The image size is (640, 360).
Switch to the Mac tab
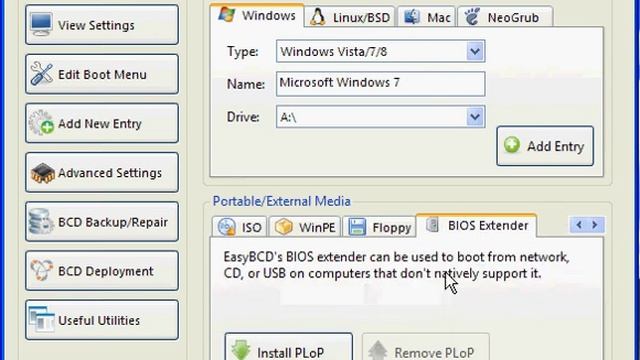[x=427, y=17]
